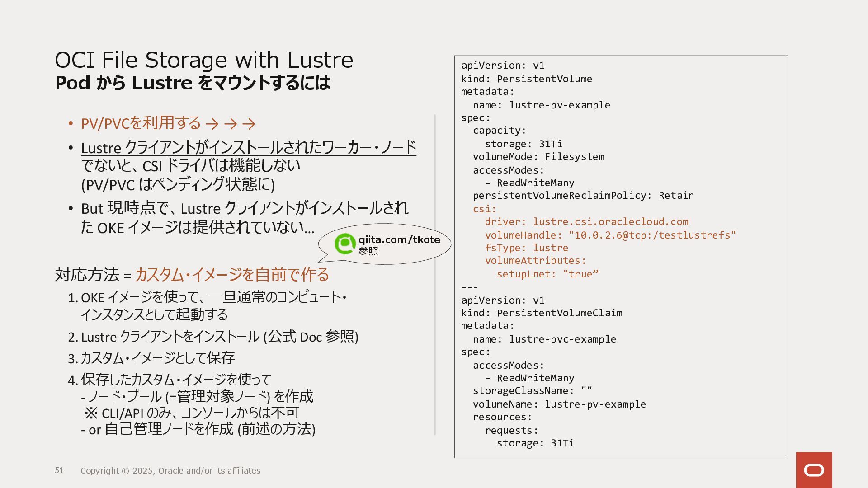Viewport: 868px width, 488px height.
Task: Click step 3 'カスタム・イメージとして保存'
Action: 157,358
